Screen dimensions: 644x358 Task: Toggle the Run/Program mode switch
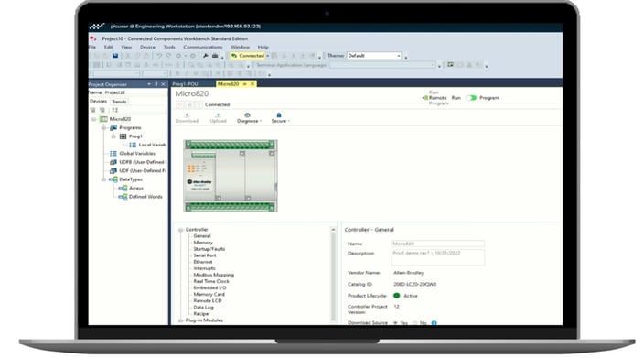[x=471, y=98]
